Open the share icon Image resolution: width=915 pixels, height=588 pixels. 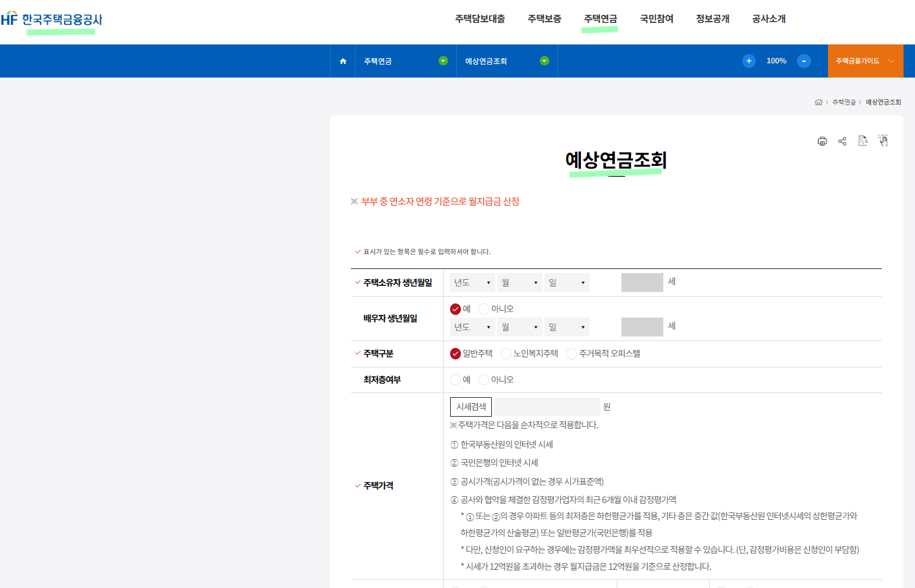(842, 141)
